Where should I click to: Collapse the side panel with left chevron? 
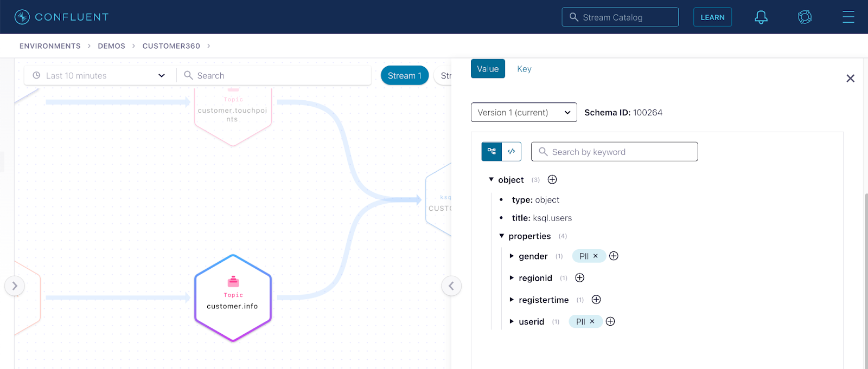click(x=451, y=286)
